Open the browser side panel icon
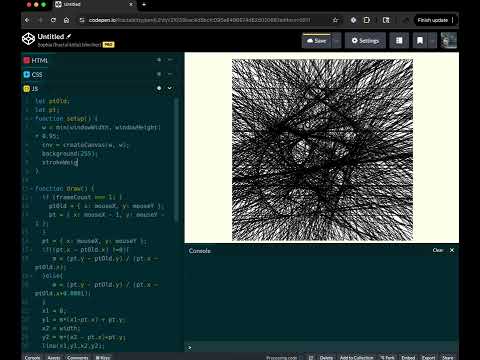 386,20
